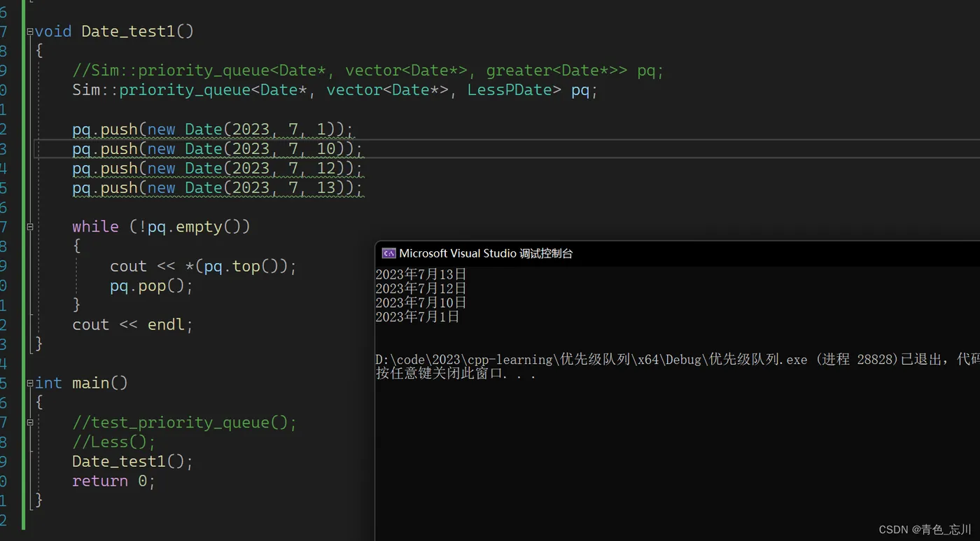Collapse the while loop block
Viewport: 980px width, 541px height.
30,227
